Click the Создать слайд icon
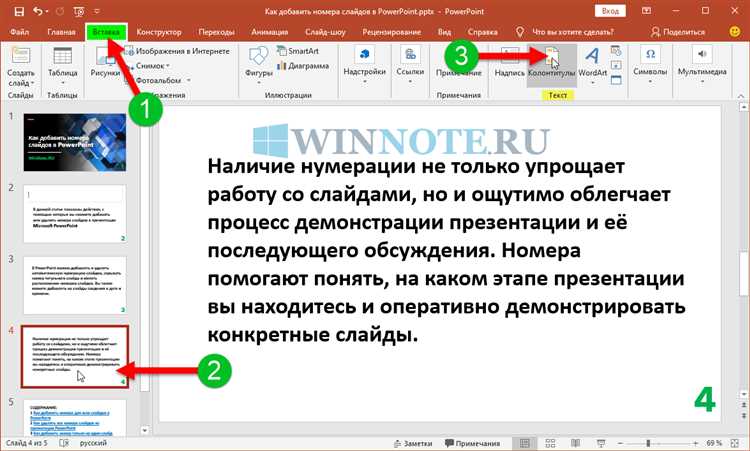The width and height of the screenshot is (750, 451). (21, 55)
